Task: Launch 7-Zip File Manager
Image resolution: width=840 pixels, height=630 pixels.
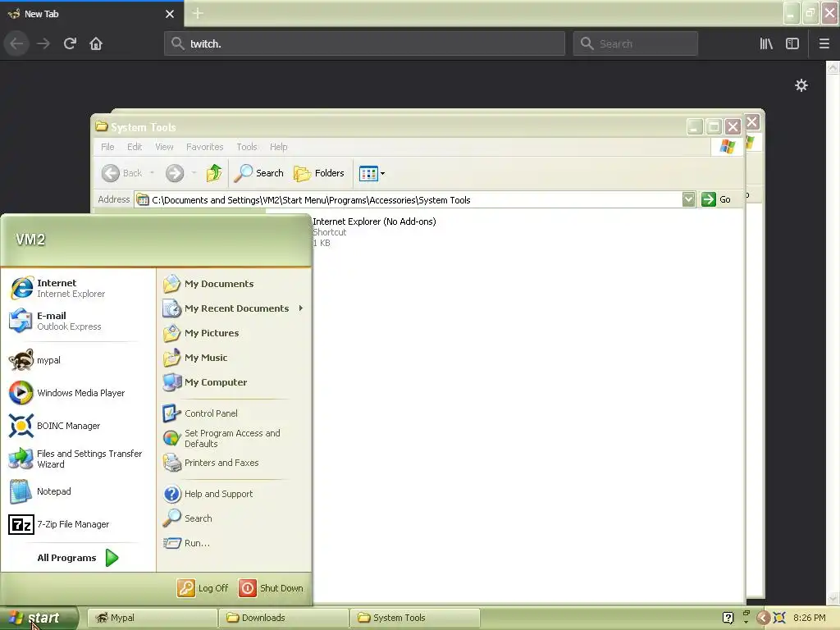Action: (78, 524)
